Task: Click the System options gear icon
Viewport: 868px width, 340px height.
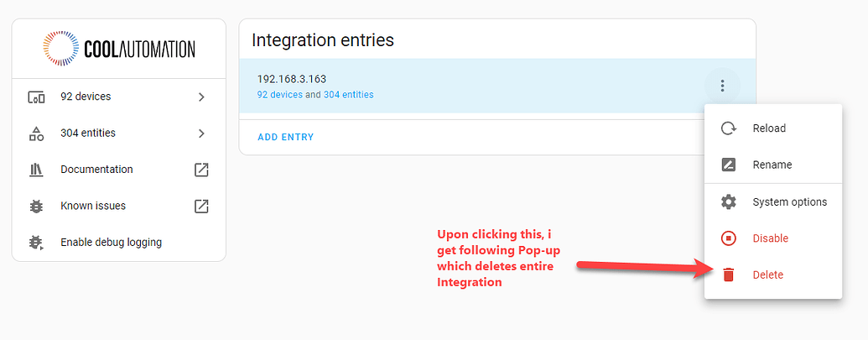Action: [x=729, y=202]
